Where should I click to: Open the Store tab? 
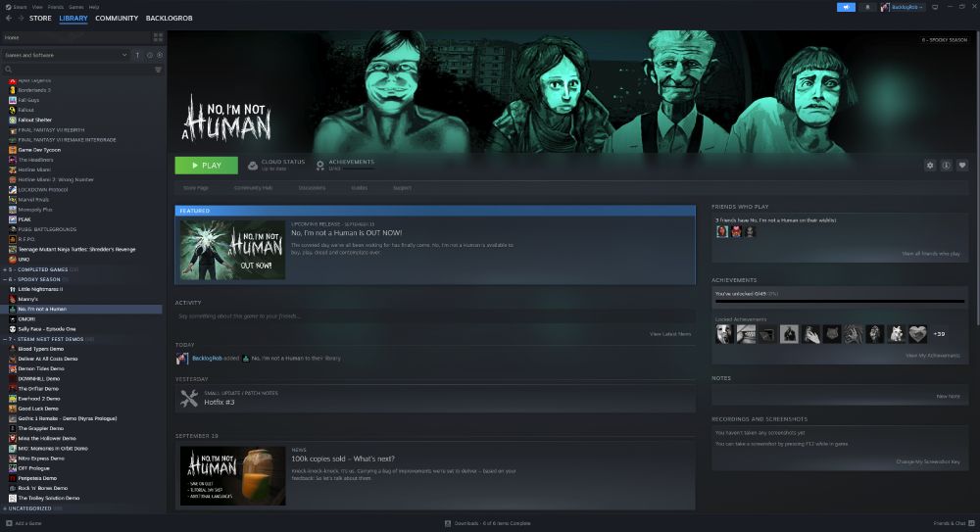40,19
